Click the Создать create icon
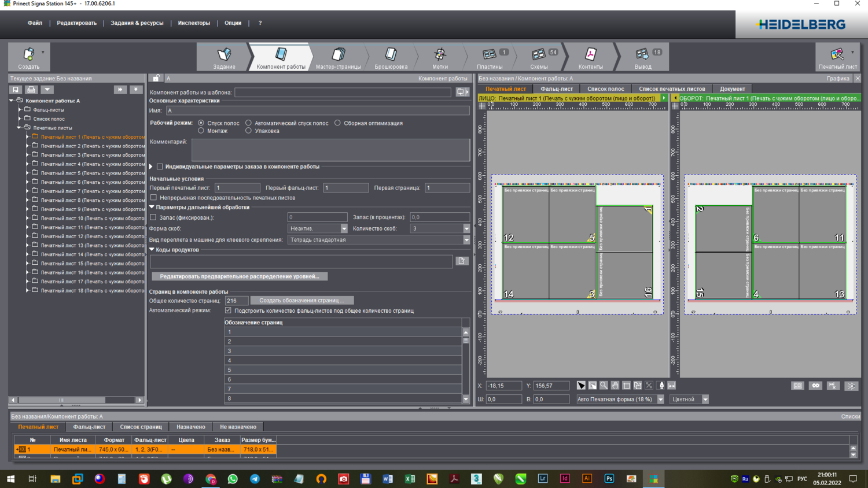 click(x=28, y=54)
